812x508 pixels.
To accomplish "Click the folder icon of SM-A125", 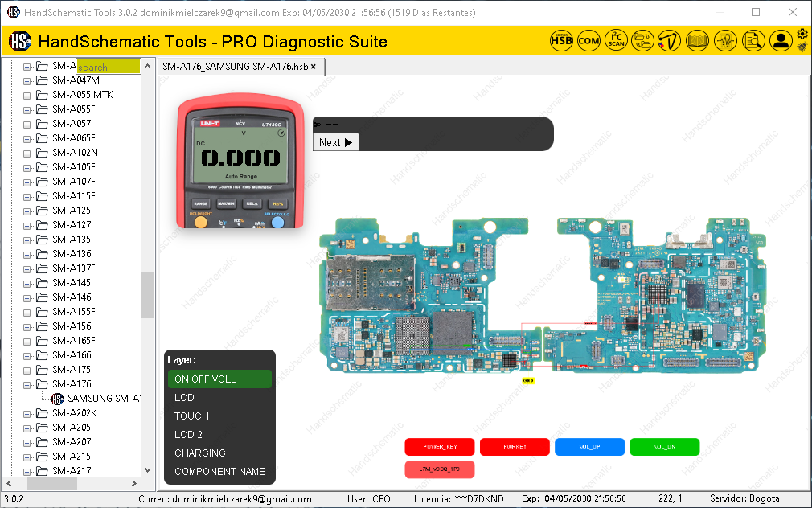I will pyautogui.click(x=42, y=211).
